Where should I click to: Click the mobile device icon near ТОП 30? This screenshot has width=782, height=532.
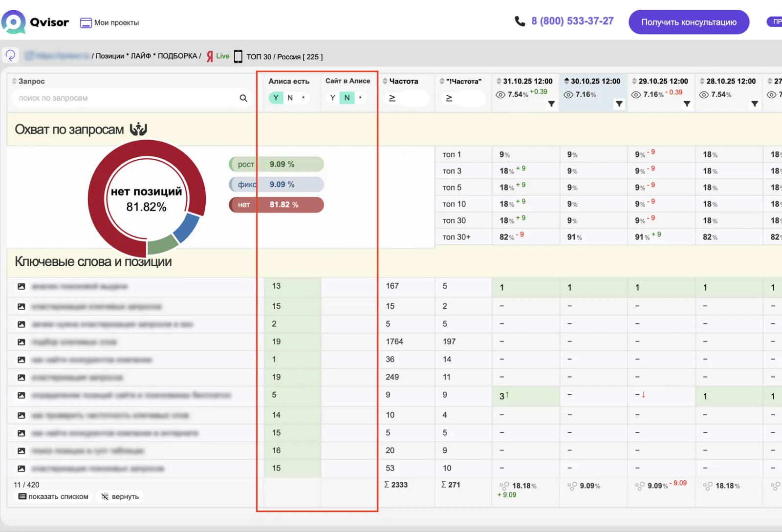(238, 57)
